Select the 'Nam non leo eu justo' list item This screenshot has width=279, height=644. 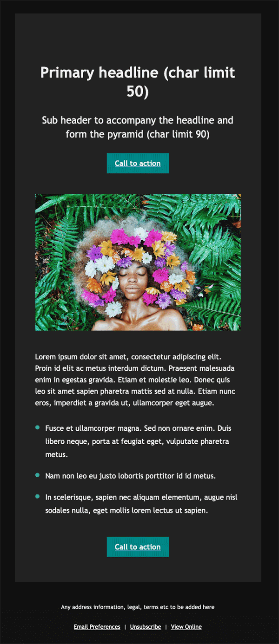[x=131, y=476]
